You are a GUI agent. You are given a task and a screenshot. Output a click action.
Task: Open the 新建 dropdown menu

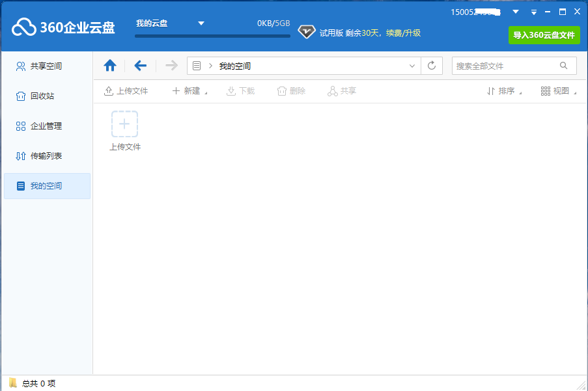point(189,91)
